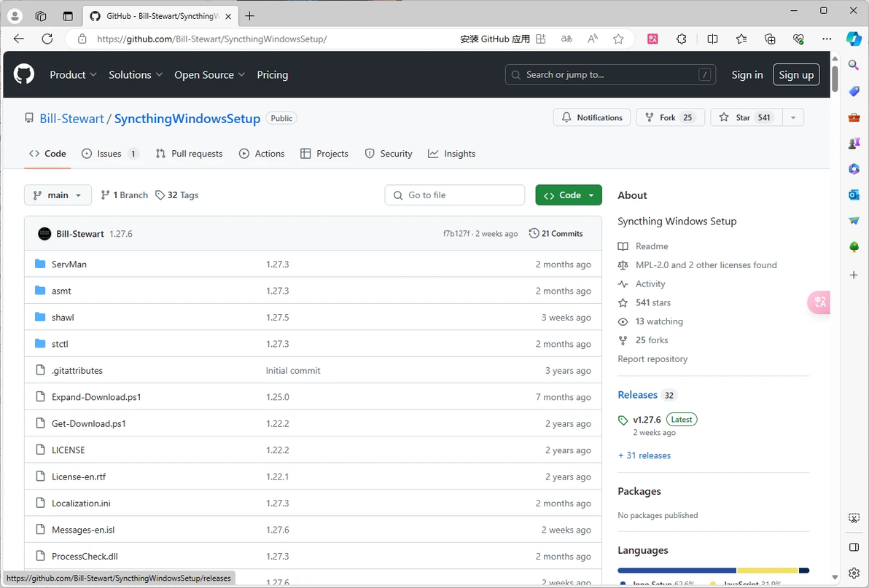
Task: Click the browser address bar URL
Action: pos(211,39)
